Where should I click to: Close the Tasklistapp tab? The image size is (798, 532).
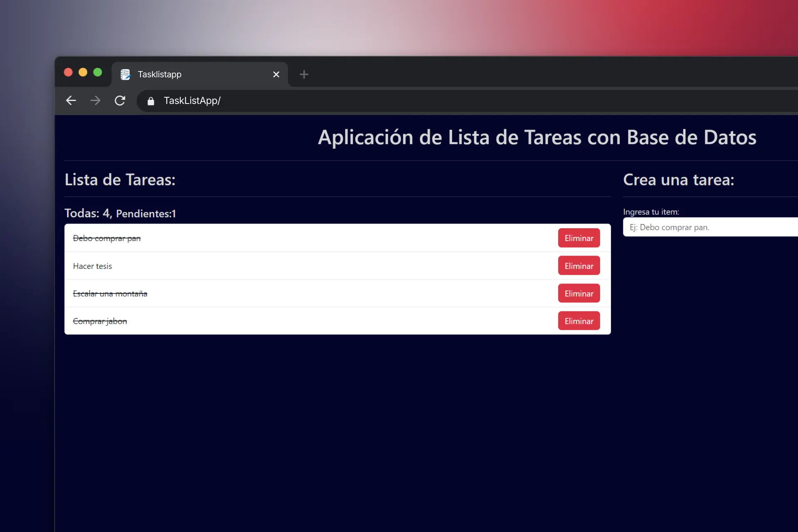(276, 74)
